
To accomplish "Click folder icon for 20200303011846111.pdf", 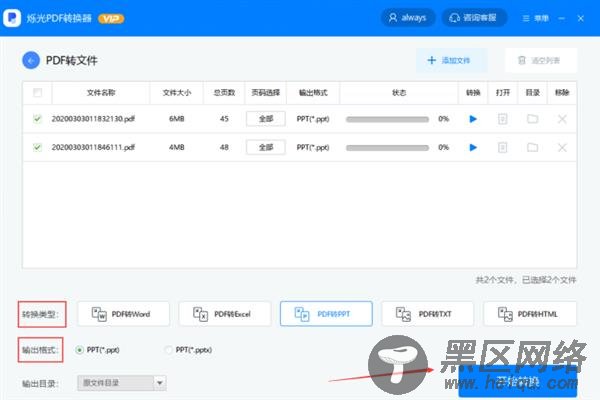I will [x=532, y=147].
